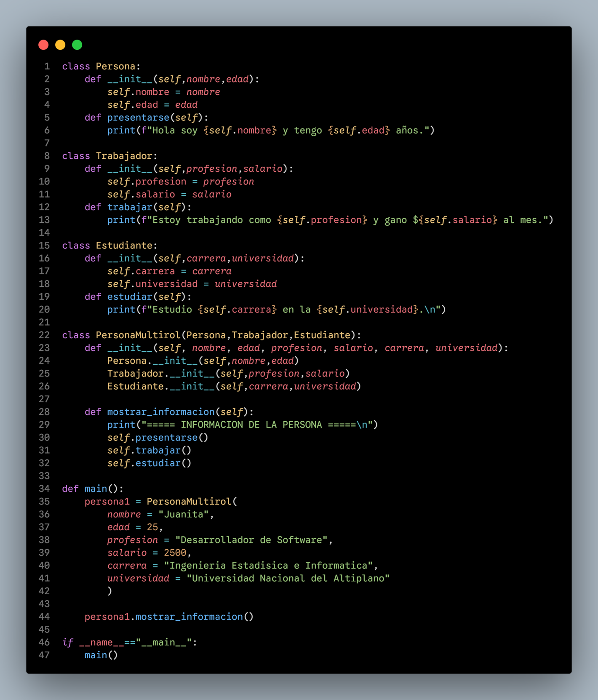Click the Estudiante class name on line 15
This screenshot has width=598, height=700.
click(x=123, y=246)
